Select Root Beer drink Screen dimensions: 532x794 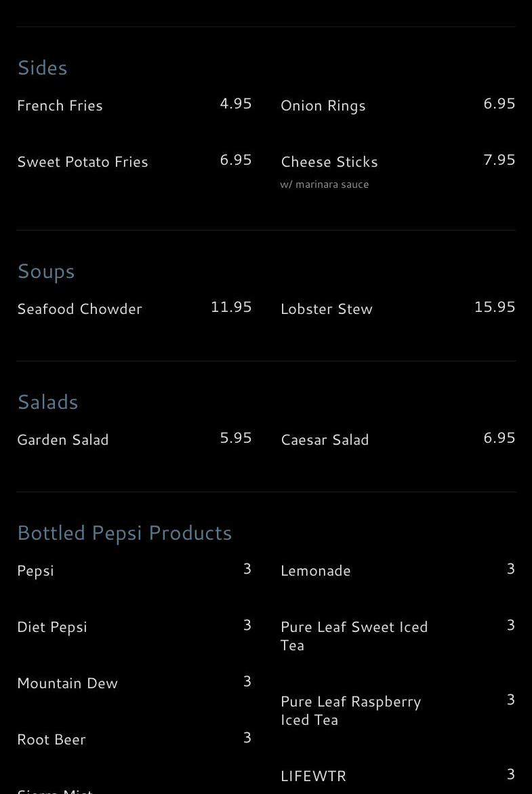pyautogui.click(x=52, y=740)
